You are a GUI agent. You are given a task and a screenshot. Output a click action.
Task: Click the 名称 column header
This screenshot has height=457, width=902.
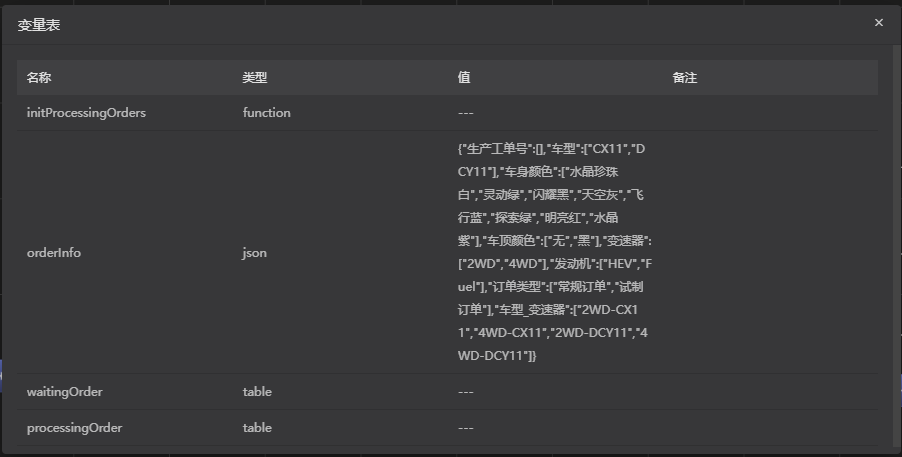pos(39,78)
